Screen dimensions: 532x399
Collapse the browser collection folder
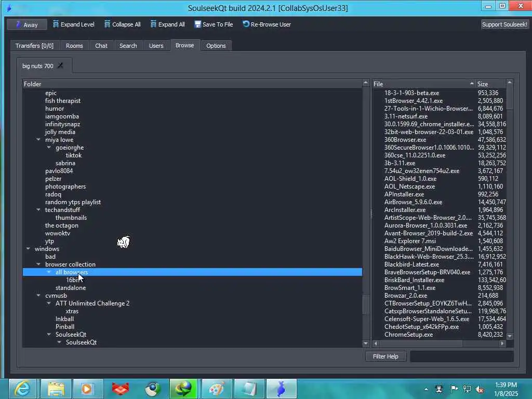coord(38,264)
